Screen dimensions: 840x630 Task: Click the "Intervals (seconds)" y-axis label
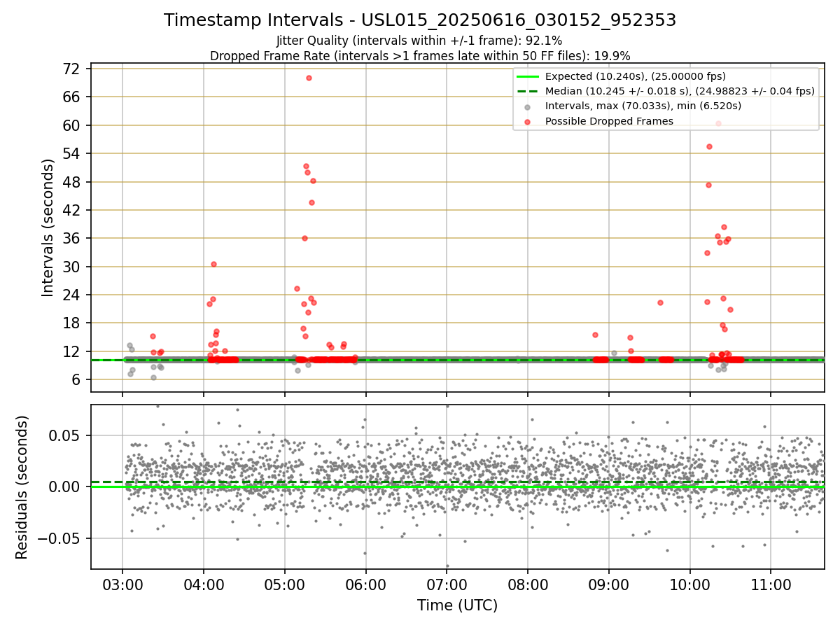(48, 227)
